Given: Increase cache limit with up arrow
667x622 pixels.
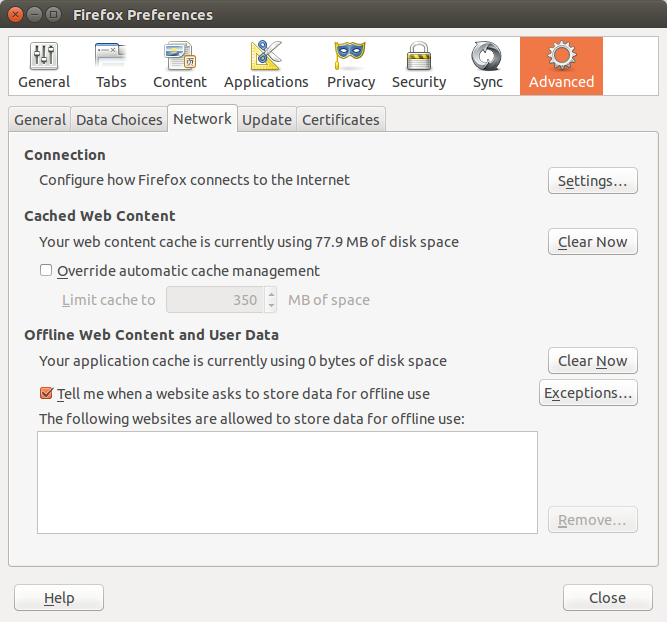Looking at the screenshot, I should click(271, 294).
